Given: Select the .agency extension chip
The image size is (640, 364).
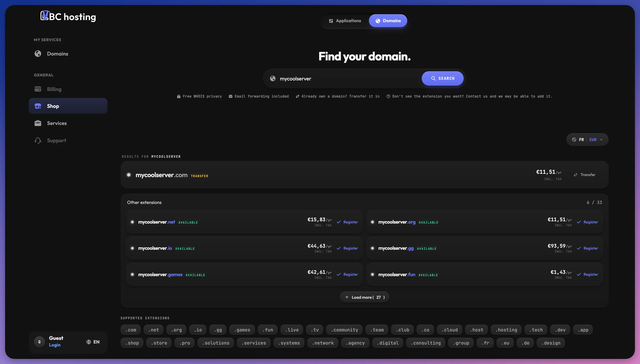Looking at the screenshot, I should 355,343.
